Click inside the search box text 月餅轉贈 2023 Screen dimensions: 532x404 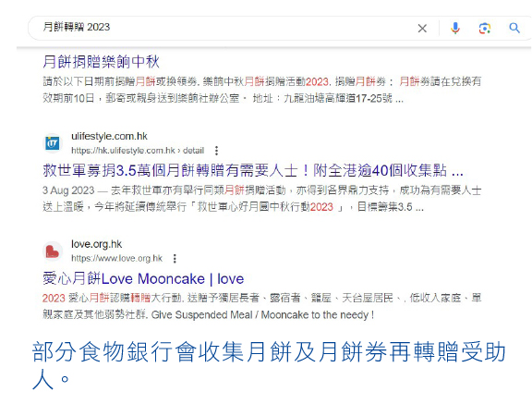point(77,27)
